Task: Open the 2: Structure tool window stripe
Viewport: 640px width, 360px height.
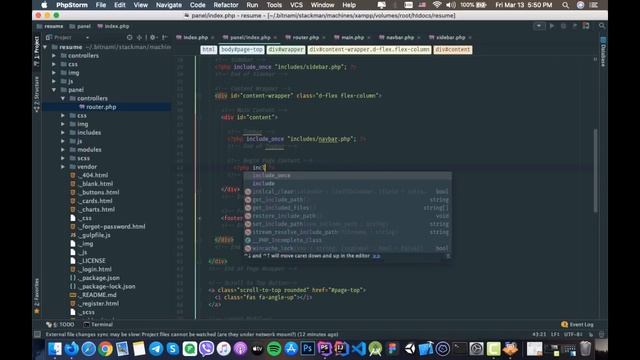Action: pyautogui.click(x=37, y=94)
